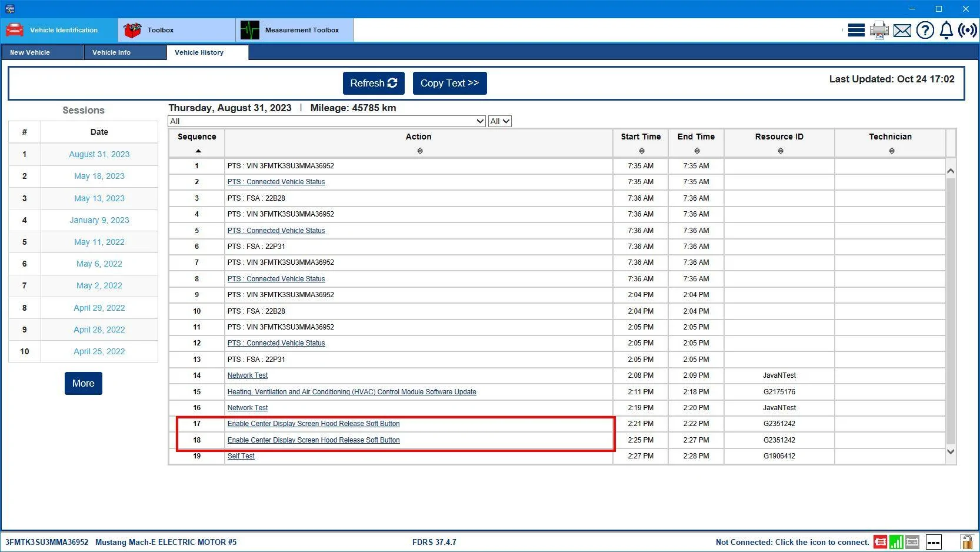
Task: Open the hamburger menu icon
Action: tap(856, 30)
